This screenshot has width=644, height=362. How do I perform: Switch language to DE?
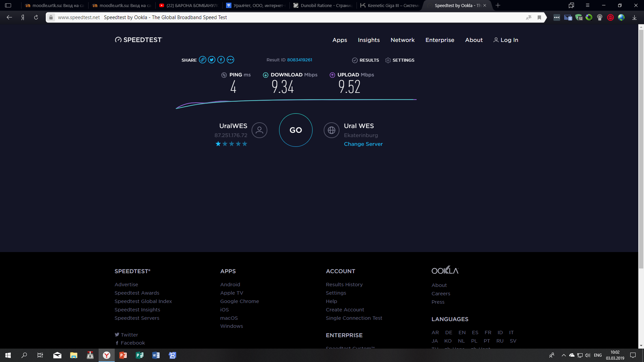coord(449,333)
